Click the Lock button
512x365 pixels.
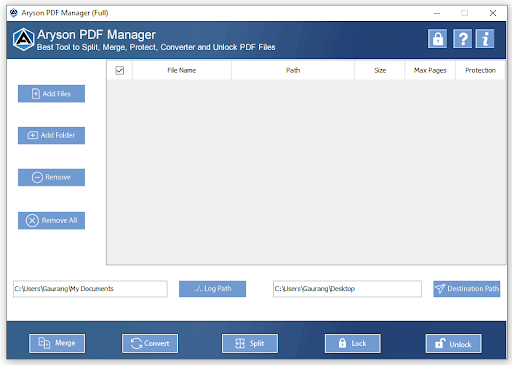tap(353, 343)
